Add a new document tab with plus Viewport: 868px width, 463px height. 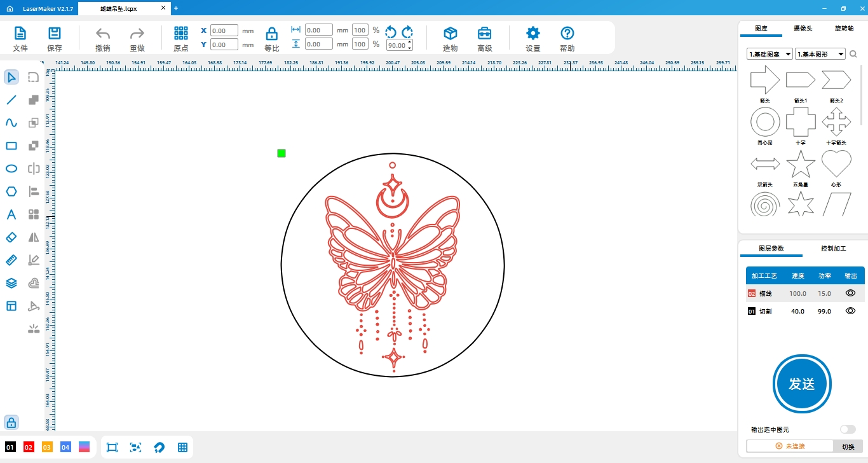[176, 8]
